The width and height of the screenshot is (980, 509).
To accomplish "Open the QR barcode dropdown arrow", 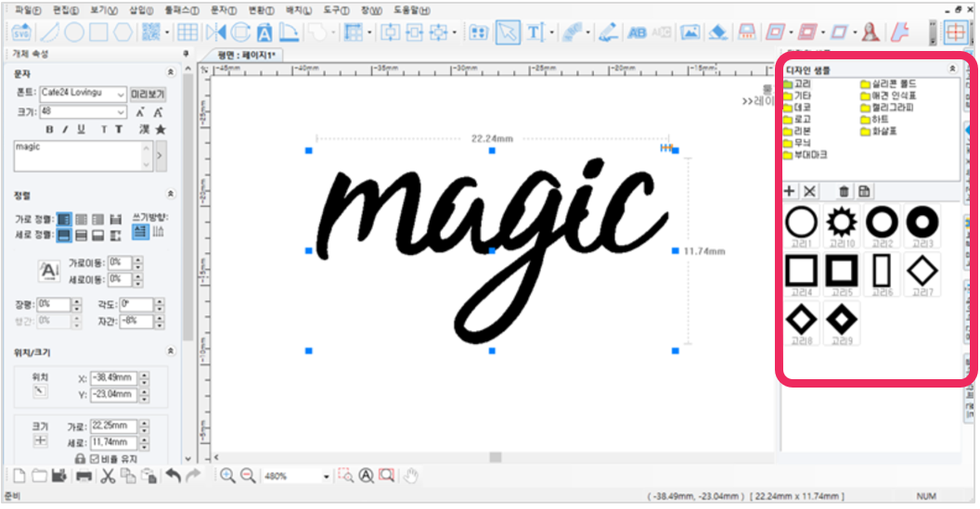I will pos(166,32).
